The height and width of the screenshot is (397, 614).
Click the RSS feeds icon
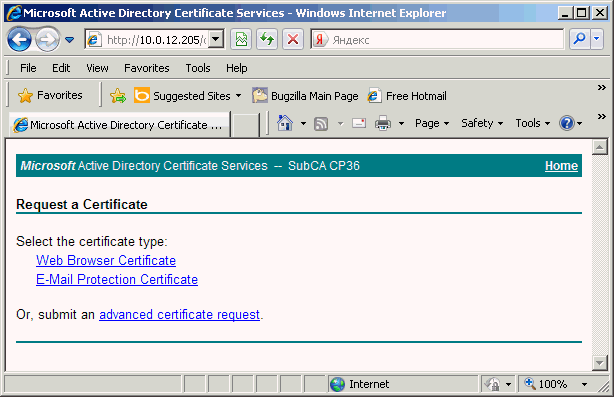click(321, 124)
